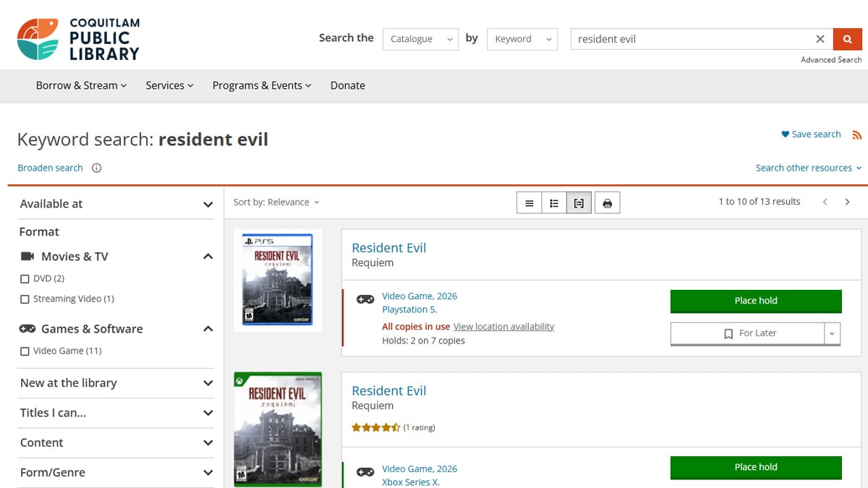
Task: Open the Sort by Relevance dropdown
Action: (x=276, y=202)
